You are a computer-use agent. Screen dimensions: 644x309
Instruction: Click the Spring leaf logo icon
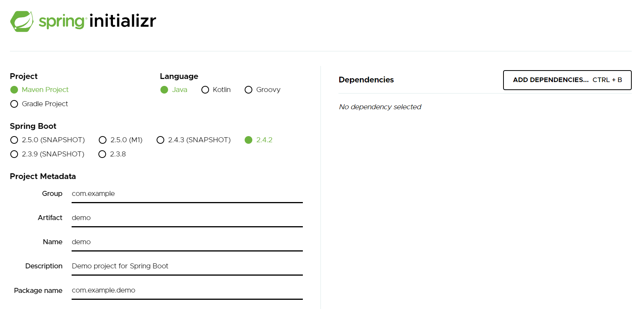click(22, 21)
